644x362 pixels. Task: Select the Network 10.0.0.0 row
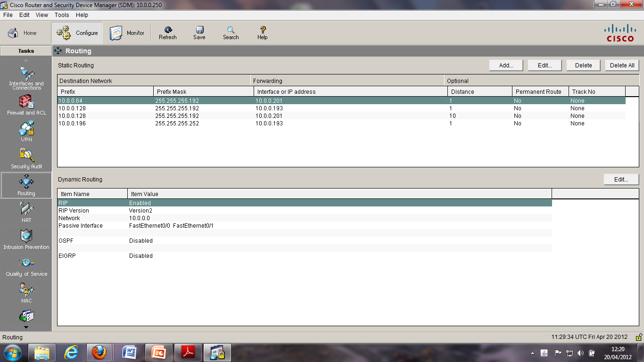(305, 218)
